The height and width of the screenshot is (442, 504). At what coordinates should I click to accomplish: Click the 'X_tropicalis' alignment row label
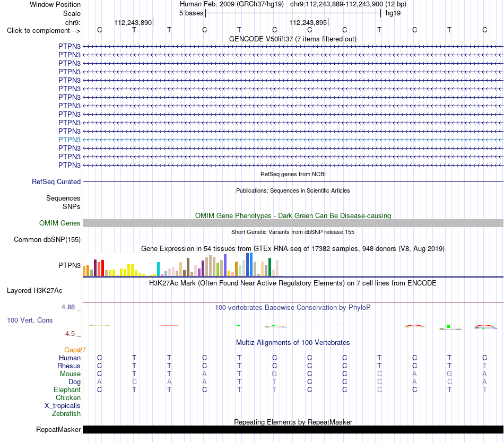(63, 406)
